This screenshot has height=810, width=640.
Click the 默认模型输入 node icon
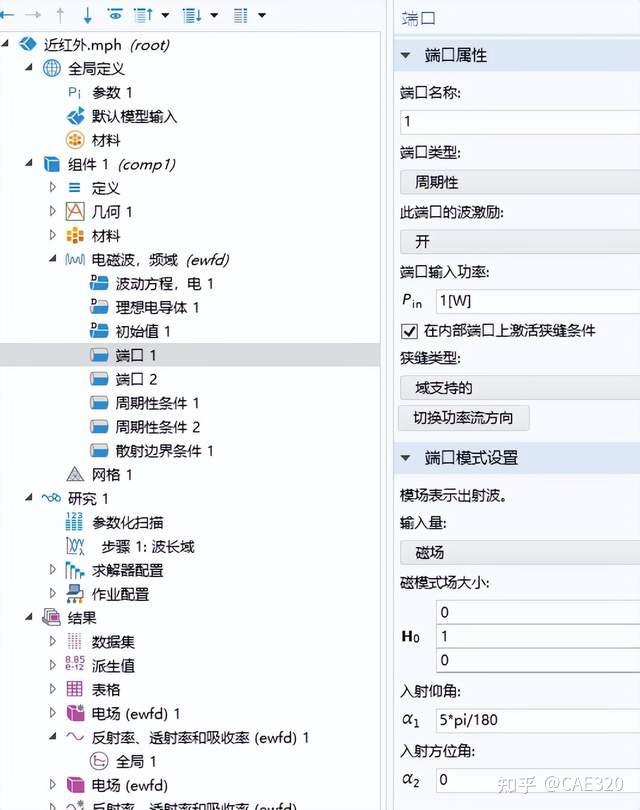[x=75, y=116]
